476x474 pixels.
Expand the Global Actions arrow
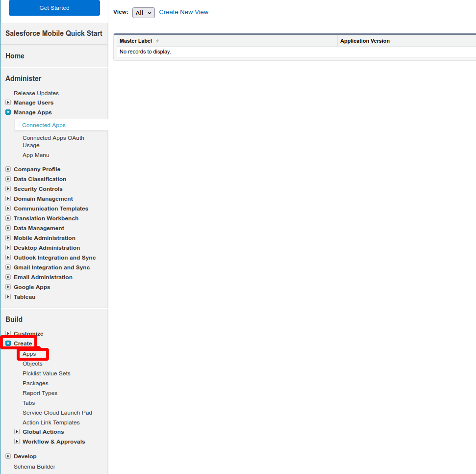point(17,431)
